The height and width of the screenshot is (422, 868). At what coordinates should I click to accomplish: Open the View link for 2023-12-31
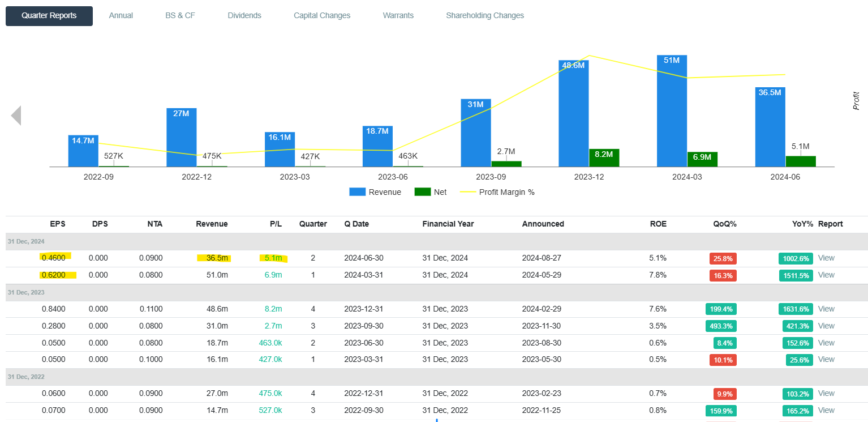click(826, 309)
